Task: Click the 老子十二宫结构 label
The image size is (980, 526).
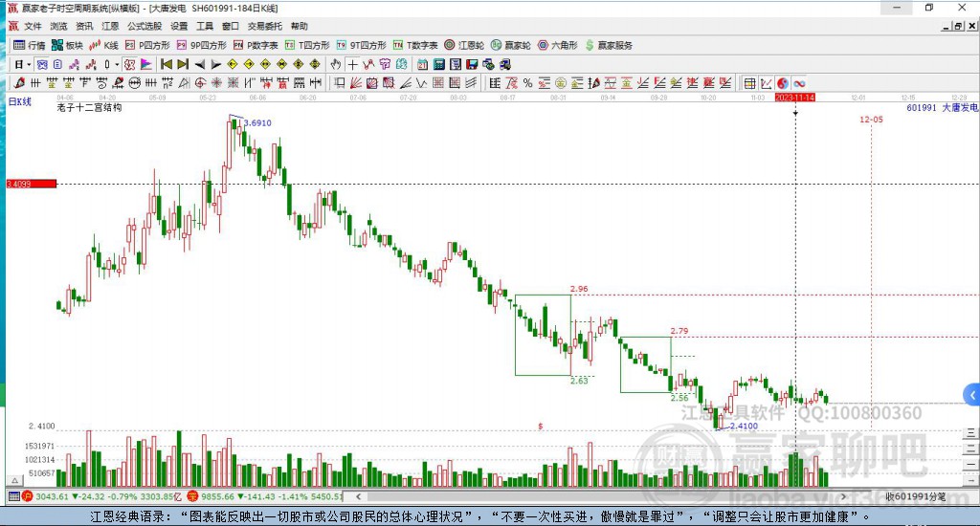Action: 89,107
